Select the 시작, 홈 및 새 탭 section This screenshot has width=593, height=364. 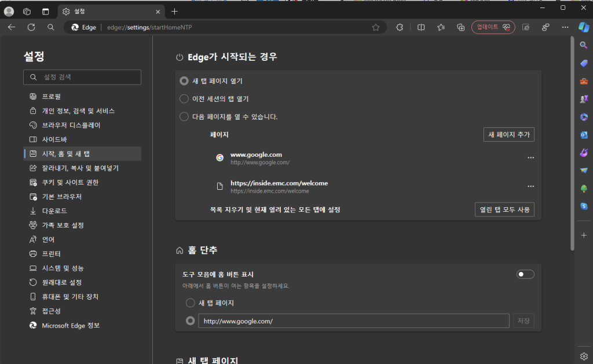click(82, 154)
